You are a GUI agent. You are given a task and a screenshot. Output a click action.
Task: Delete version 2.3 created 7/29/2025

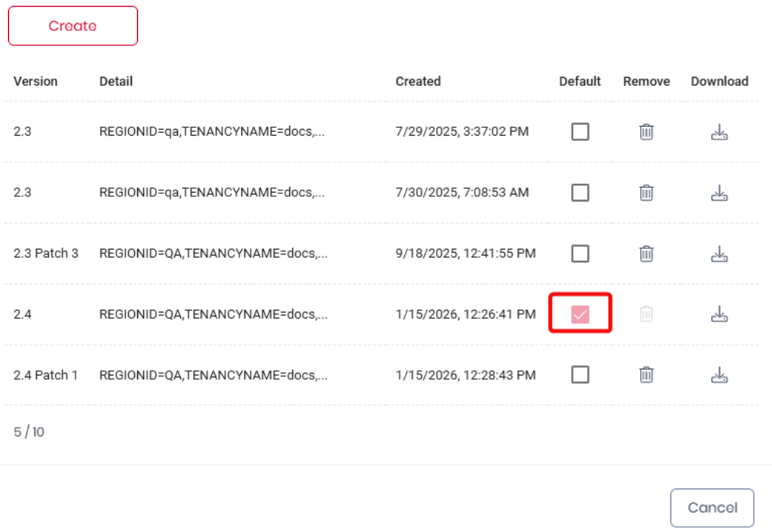click(x=646, y=132)
